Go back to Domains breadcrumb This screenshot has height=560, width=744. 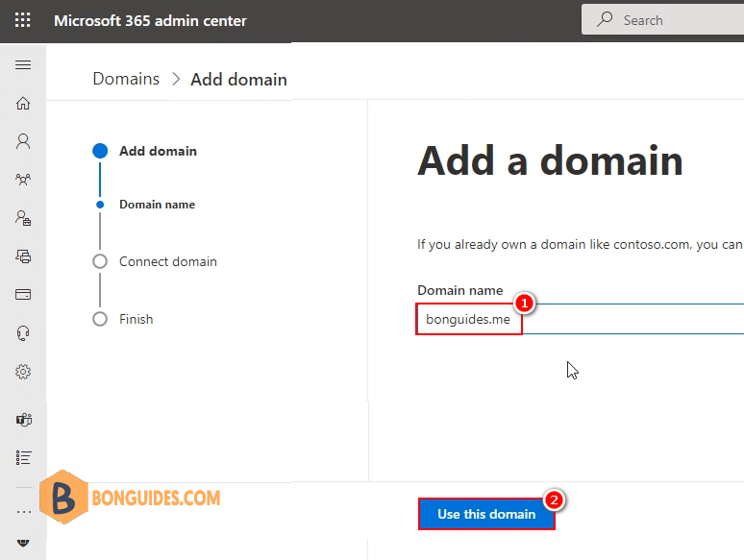coord(126,79)
